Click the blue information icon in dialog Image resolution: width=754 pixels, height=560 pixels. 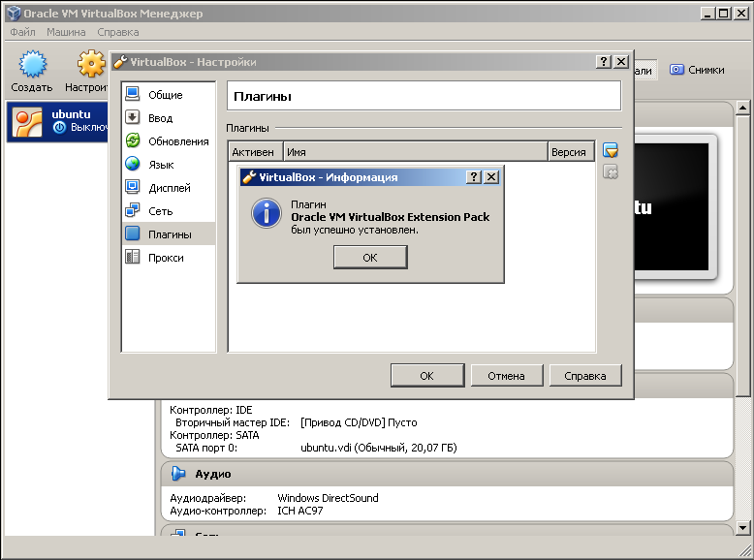pyautogui.click(x=266, y=213)
